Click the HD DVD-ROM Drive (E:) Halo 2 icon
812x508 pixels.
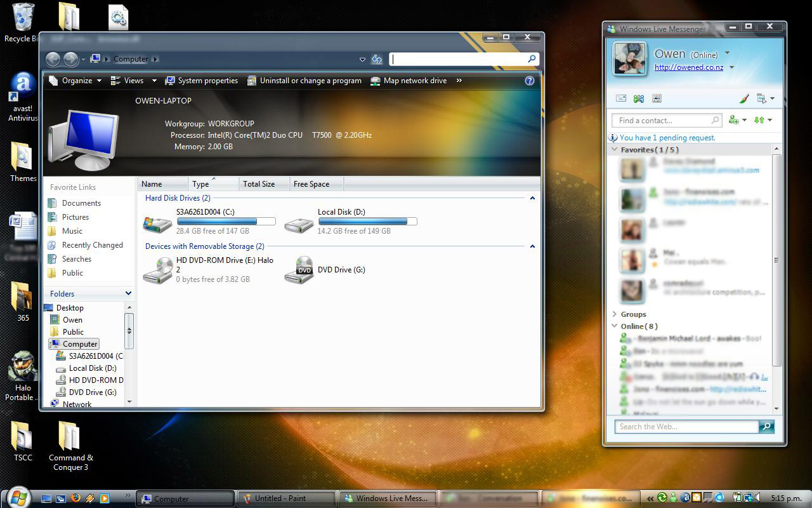pos(157,270)
